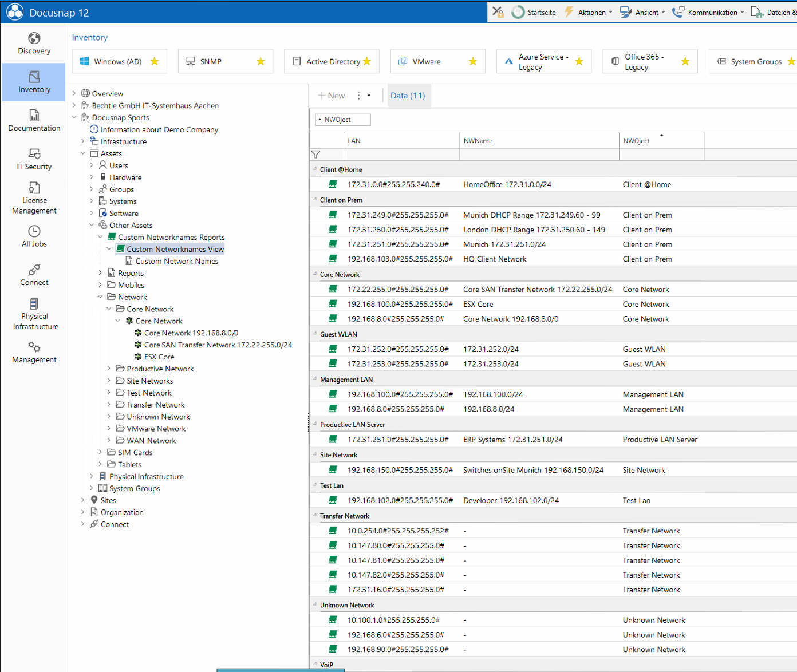This screenshot has height=672, width=797.
Task: Click the Active Directory inventory button
Action: (332, 61)
